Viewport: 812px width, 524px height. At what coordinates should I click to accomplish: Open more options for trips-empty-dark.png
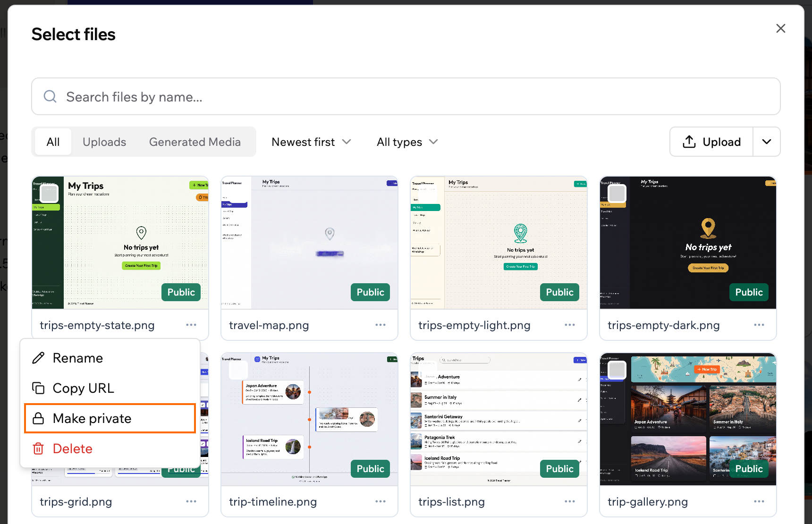coord(759,325)
